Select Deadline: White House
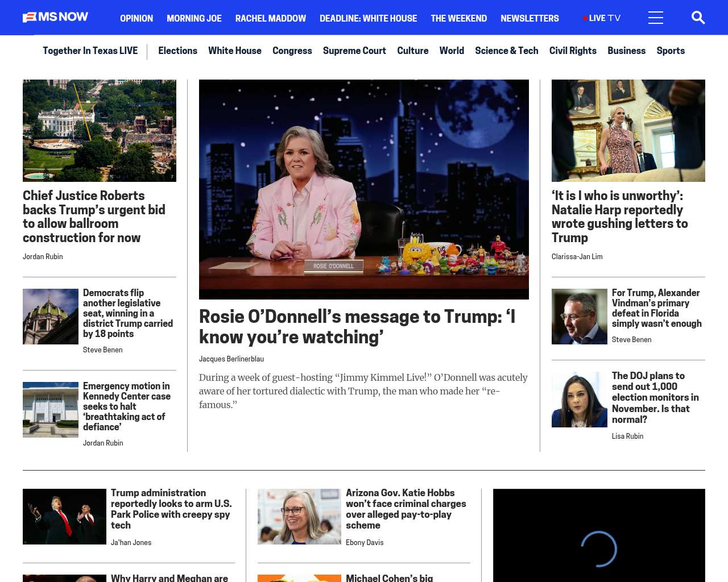This screenshot has height=582, width=728. [368, 18]
